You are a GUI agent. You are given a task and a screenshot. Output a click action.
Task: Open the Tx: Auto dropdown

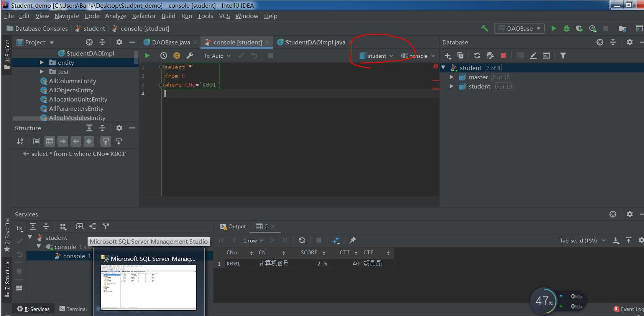217,56
